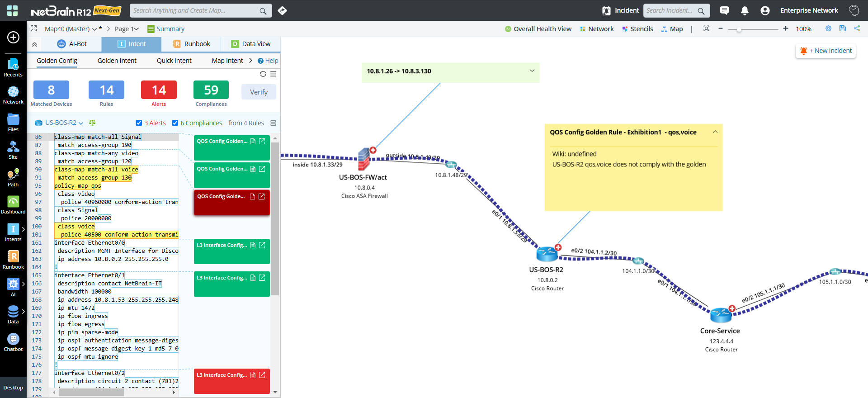This screenshot has height=398, width=868.
Task: Click the compare scale icon beside US-BOS-R2
Action: pos(92,123)
